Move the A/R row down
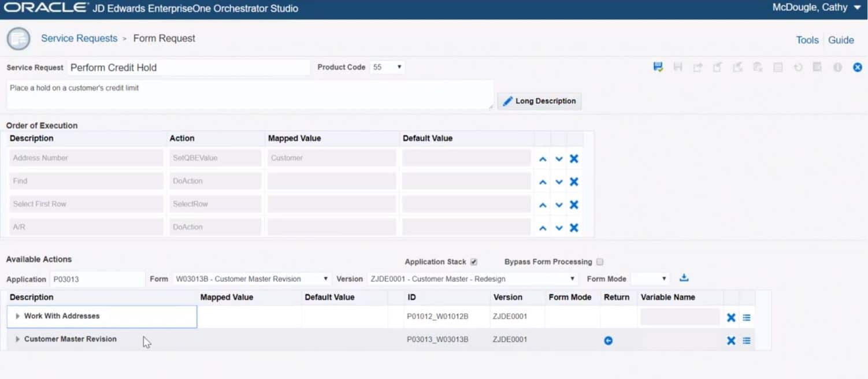Image resolution: width=868 pixels, height=379 pixels. click(x=559, y=228)
